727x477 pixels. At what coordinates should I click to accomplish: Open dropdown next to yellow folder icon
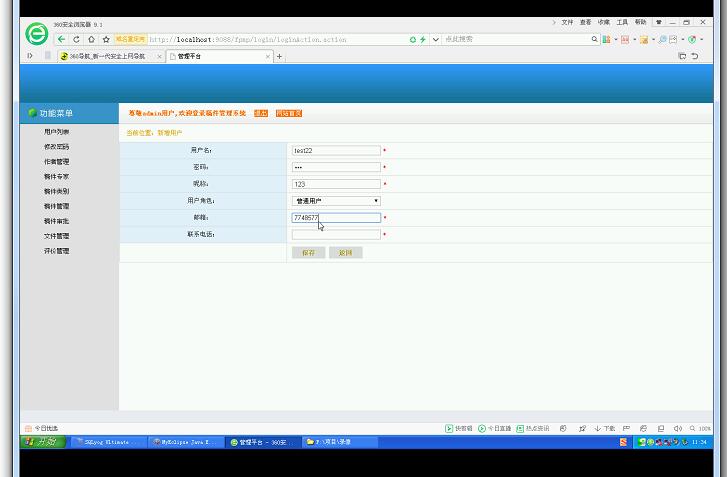click(x=653, y=39)
